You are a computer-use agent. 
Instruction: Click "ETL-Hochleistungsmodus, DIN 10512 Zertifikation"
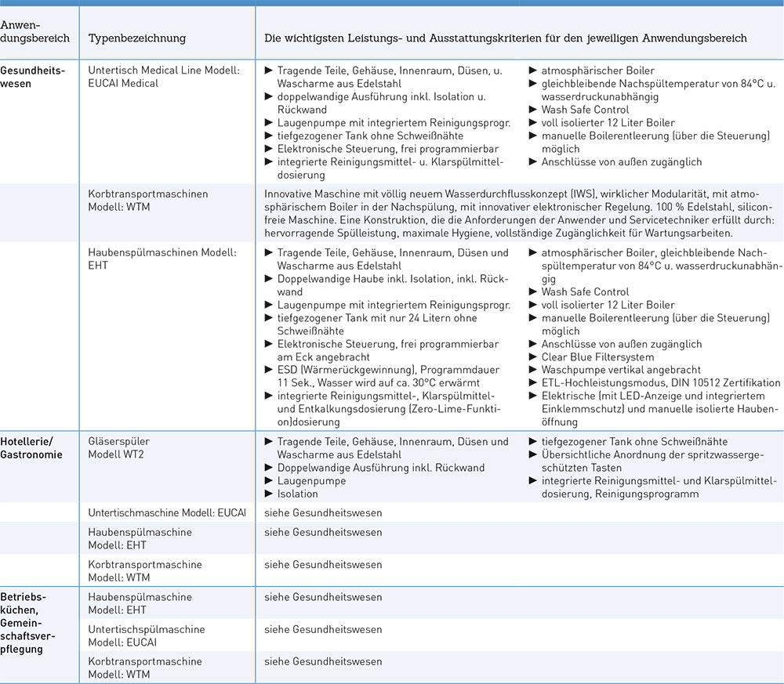(x=660, y=382)
